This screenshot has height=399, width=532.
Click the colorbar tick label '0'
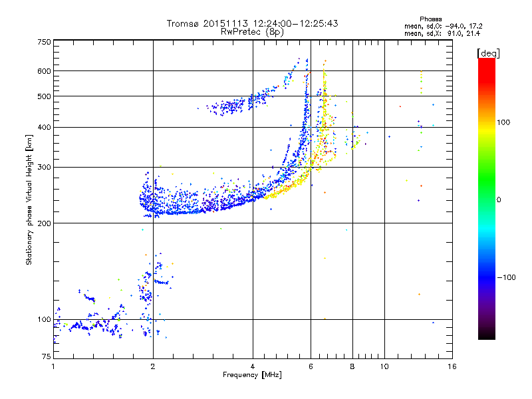(499, 200)
